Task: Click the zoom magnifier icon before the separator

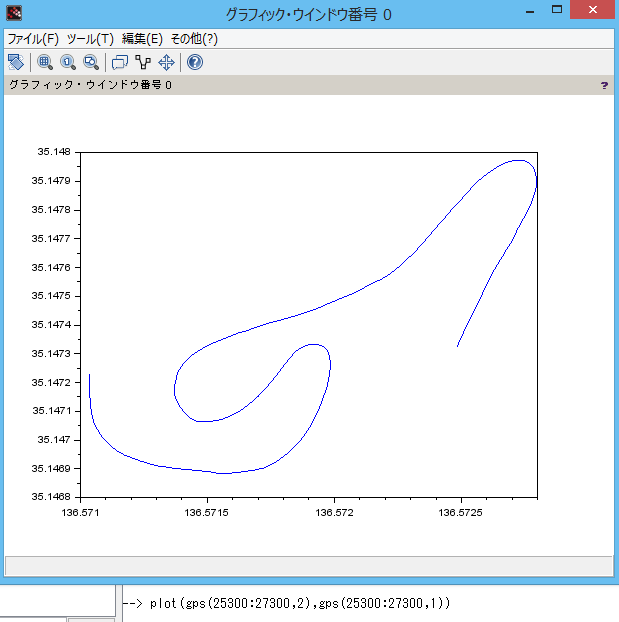Action: [91, 62]
